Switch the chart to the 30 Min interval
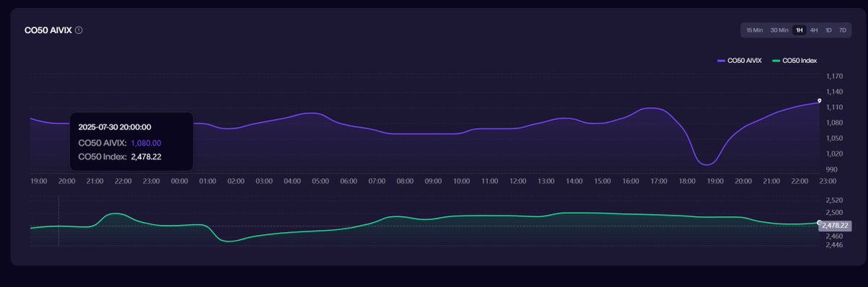This screenshot has height=287, width=868. pos(779,30)
